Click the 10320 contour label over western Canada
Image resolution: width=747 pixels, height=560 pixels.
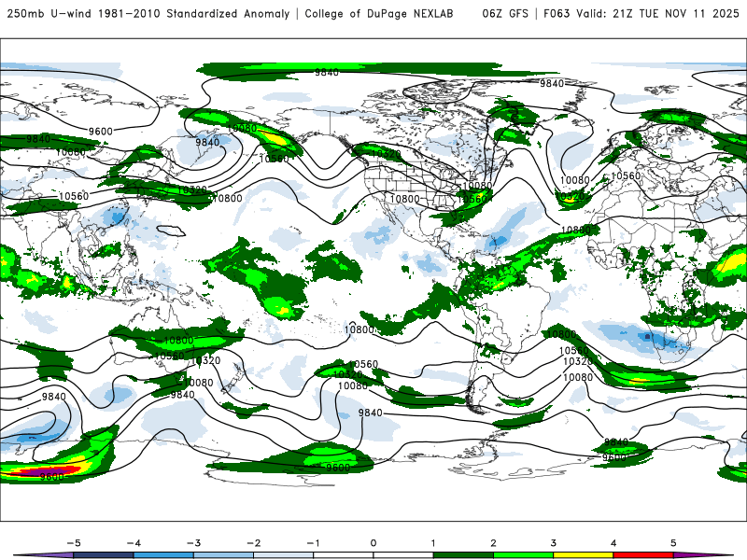(386, 154)
